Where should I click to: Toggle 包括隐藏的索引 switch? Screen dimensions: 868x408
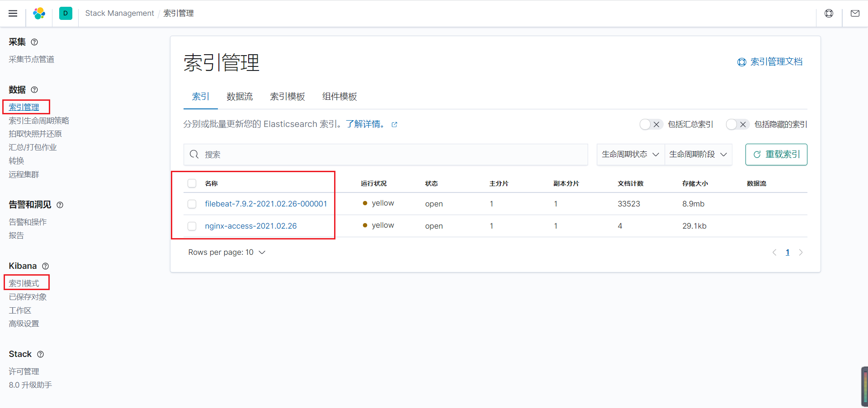(737, 124)
